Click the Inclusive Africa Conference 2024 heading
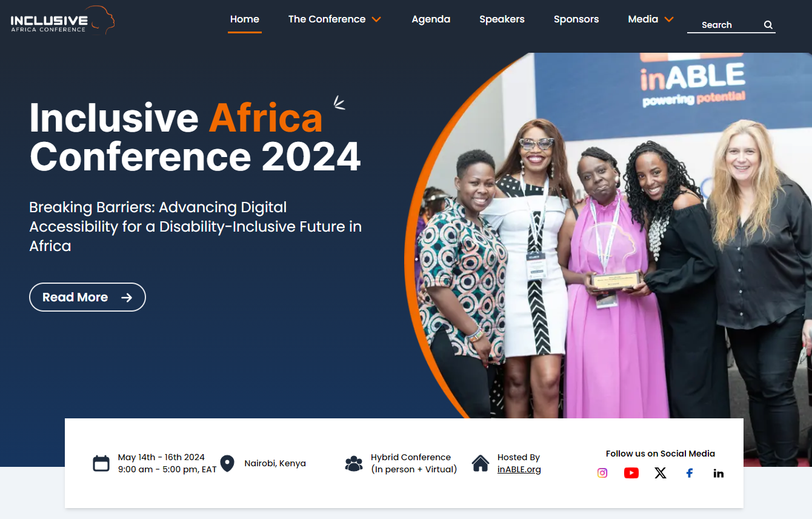Viewport: 812px width, 519px height. pos(195,137)
